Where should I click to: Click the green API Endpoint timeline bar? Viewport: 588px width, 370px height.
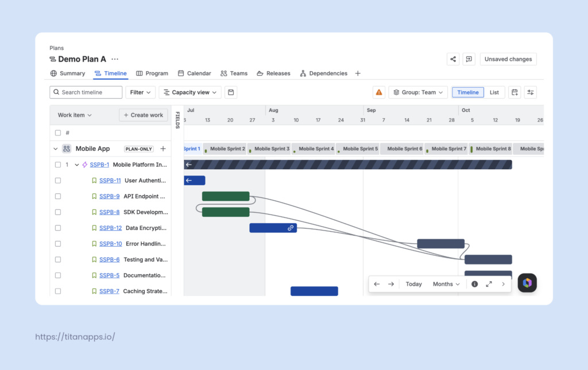[x=226, y=196]
